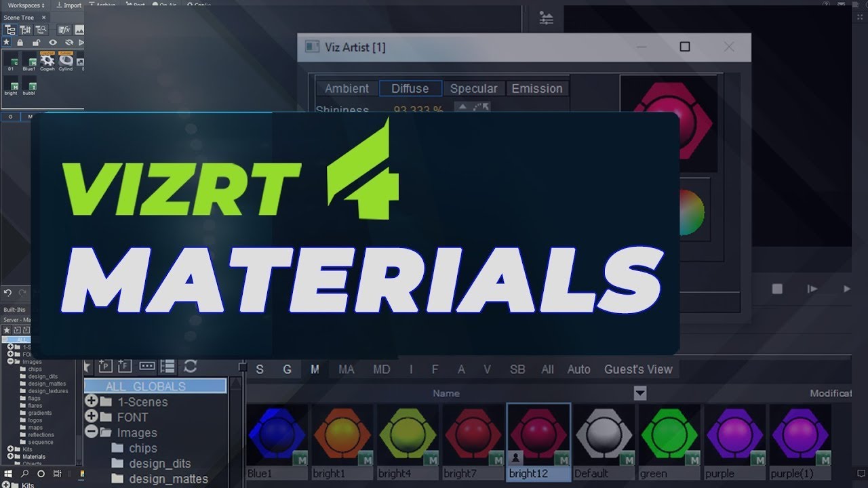Image resolution: width=868 pixels, height=488 pixels.
Task: Open the Built-INs panel tab
Action: [x=15, y=309]
